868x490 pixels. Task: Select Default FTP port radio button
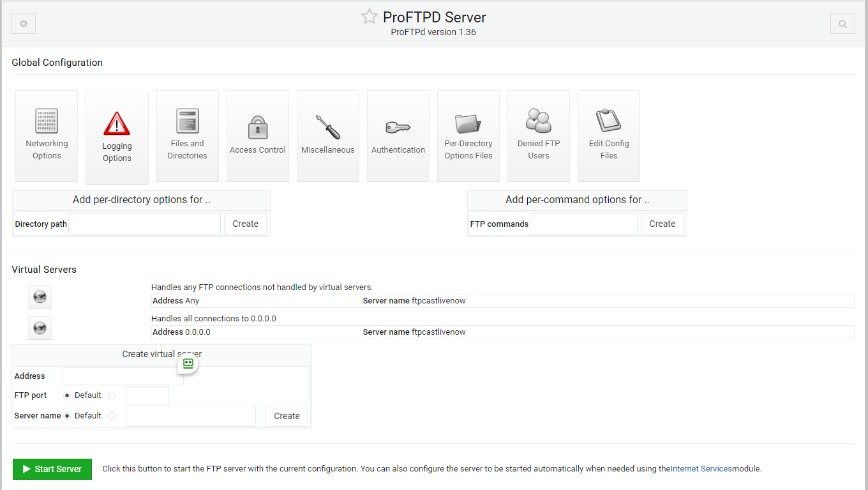coord(67,395)
